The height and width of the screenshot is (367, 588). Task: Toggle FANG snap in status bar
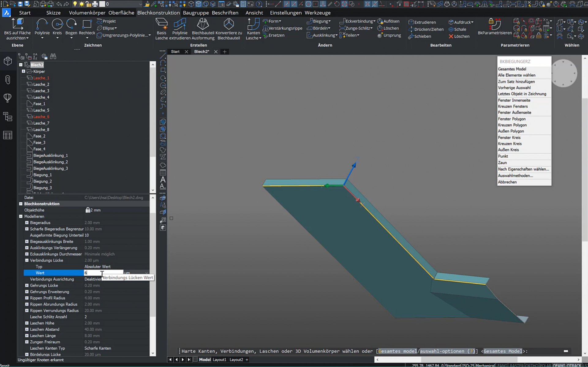pyautogui.click(x=502, y=365)
